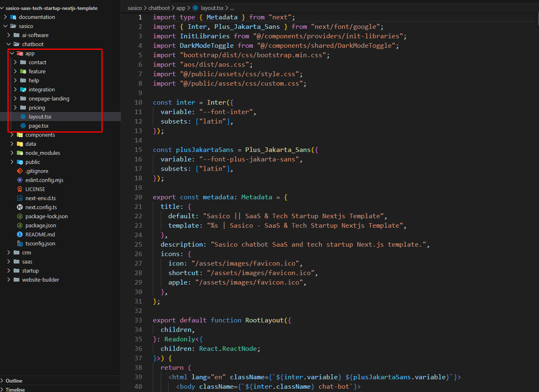Click the info icon beside README.md
Screen dimensions: 539x392
tap(20, 234)
